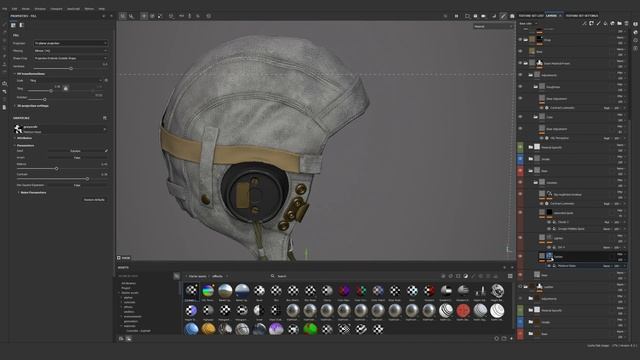Open the Material dropdown in the viewport

click(x=493, y=27)
